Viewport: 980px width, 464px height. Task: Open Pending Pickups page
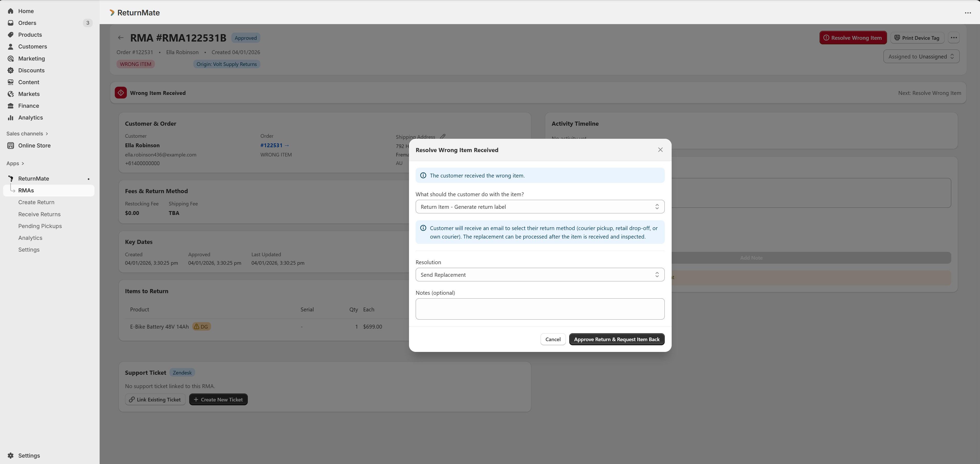pyautogui.click(x=40, y=226)
